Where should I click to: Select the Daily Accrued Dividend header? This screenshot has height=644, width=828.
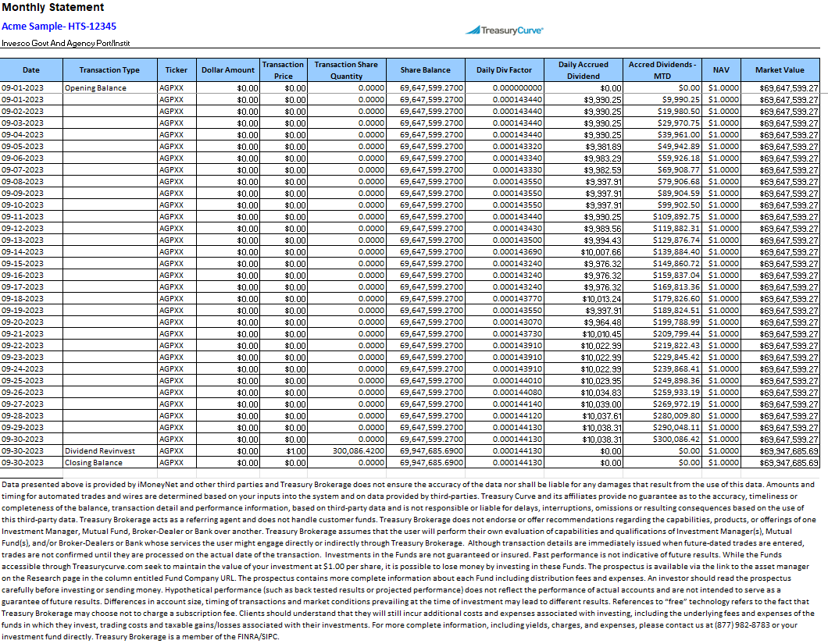coord(584,70)
